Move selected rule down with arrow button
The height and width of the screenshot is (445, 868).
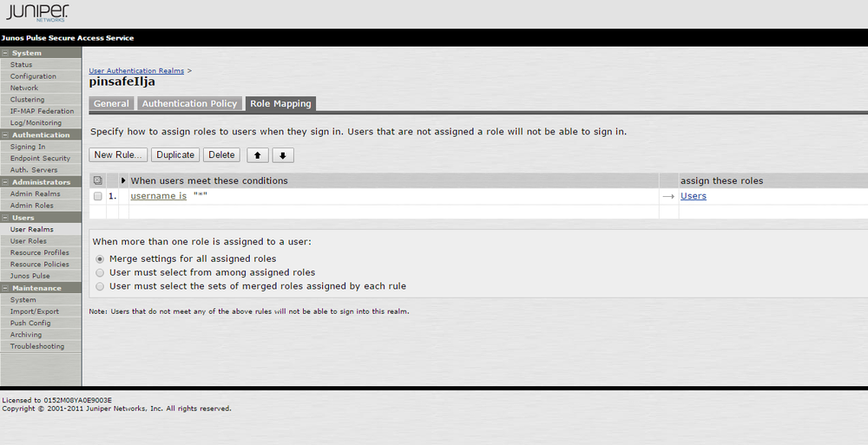pyautogui.click(x=283, y=155)
